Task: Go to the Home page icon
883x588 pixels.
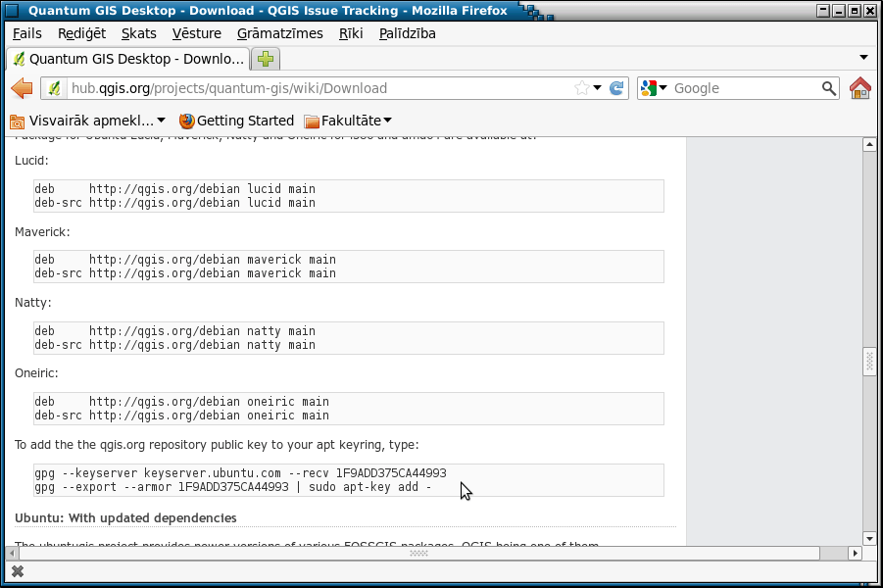Action: pyautogui.click(x=859, y=88)
